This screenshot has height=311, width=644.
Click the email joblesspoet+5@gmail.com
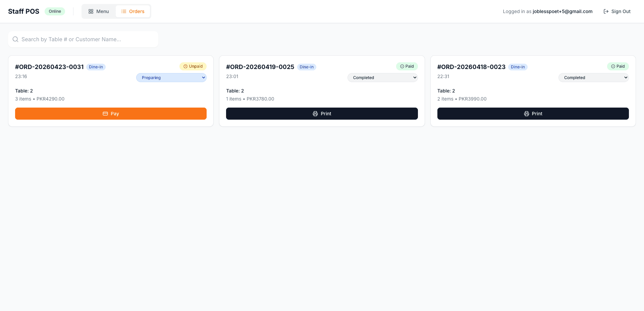[x=562, y=11]
